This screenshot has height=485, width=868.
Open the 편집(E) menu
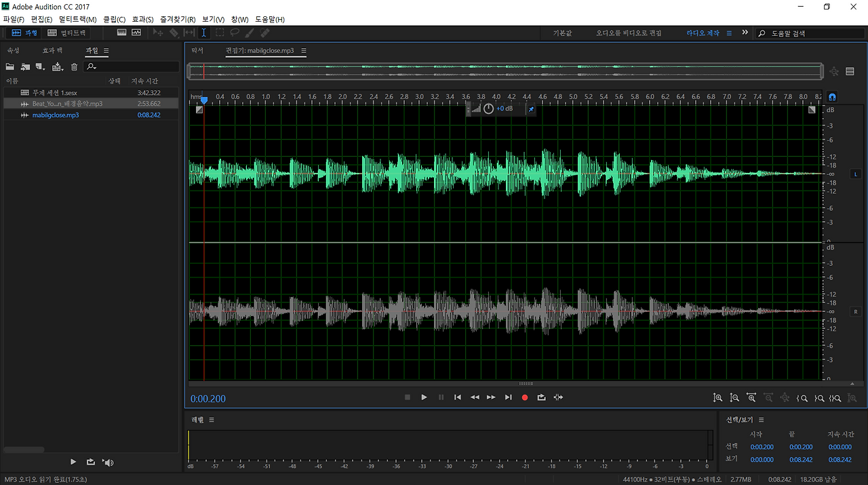click(x=42, y=19)
